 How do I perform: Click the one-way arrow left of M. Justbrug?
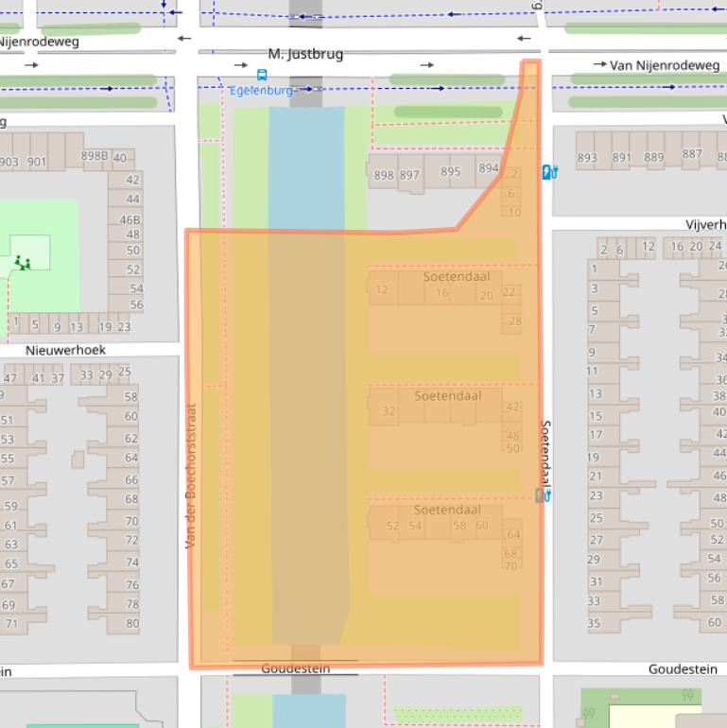[x=241, y=65]
